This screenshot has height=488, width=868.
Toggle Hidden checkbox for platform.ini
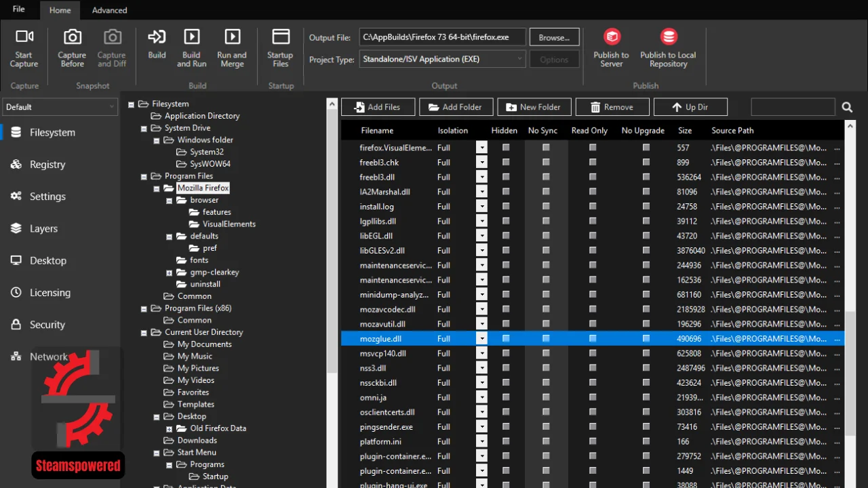coord(505,442)
